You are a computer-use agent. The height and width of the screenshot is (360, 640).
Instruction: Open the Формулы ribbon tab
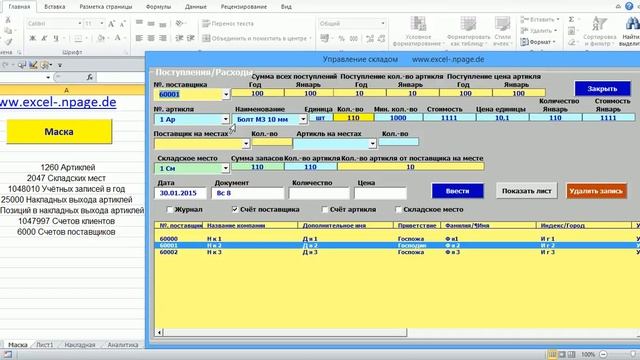pyautogui.click(x=158, y=7)
